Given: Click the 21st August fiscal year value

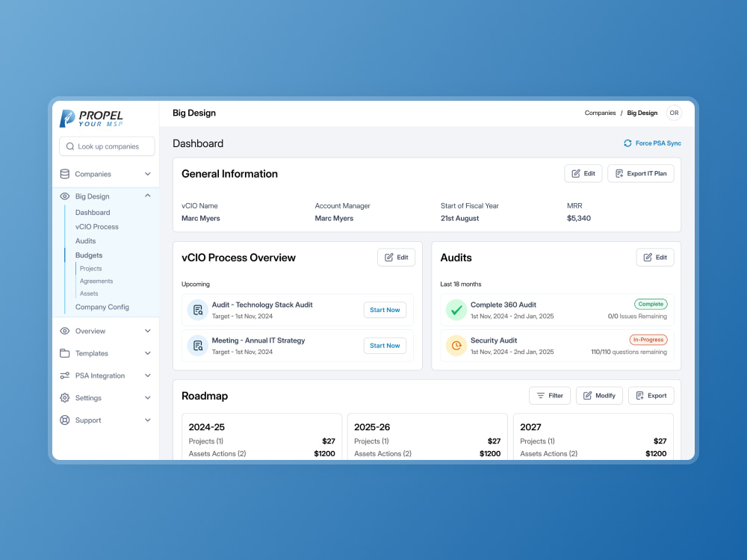Looking at the screenshot, I should (459, 219).
